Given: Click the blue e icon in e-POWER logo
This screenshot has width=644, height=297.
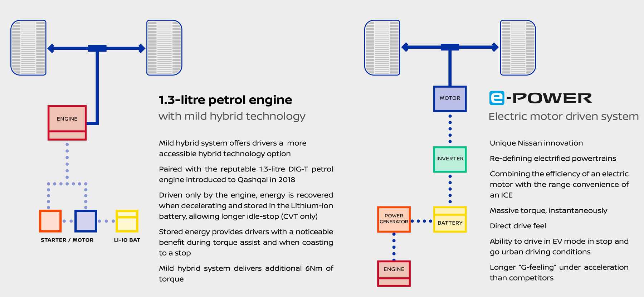Looking at the screenshot, I should (497, 98).
